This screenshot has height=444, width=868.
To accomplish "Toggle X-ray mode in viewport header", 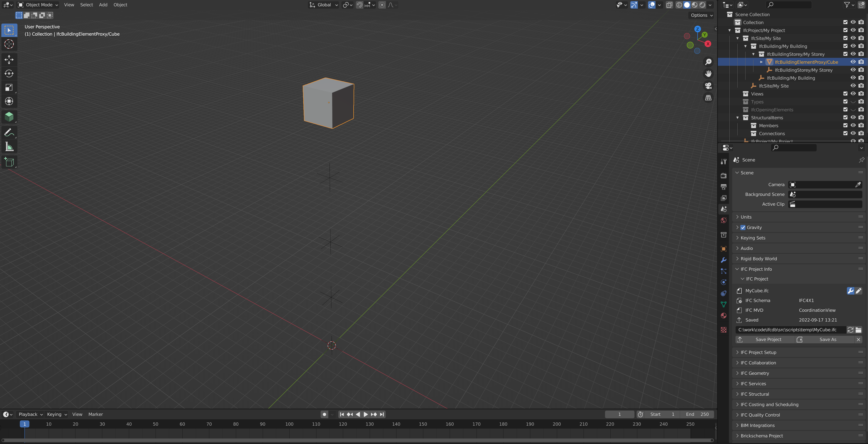I will 669,5.
